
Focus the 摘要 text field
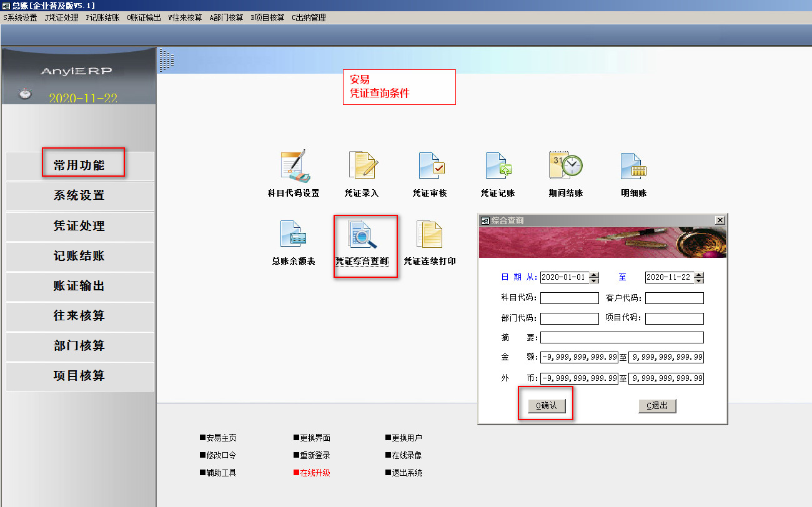(x=621, y=338)
